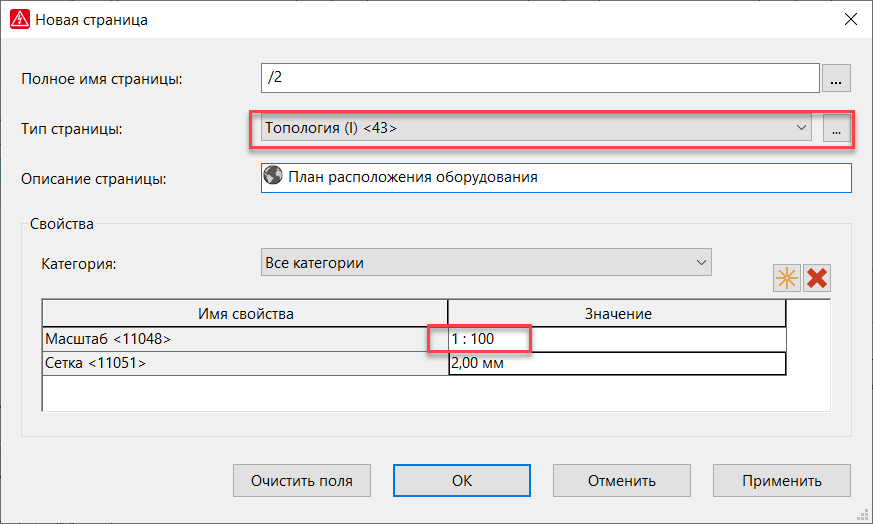Screen dimensions: 873x524
Task: Click the red delete property icon
Action: coord(817,278)
